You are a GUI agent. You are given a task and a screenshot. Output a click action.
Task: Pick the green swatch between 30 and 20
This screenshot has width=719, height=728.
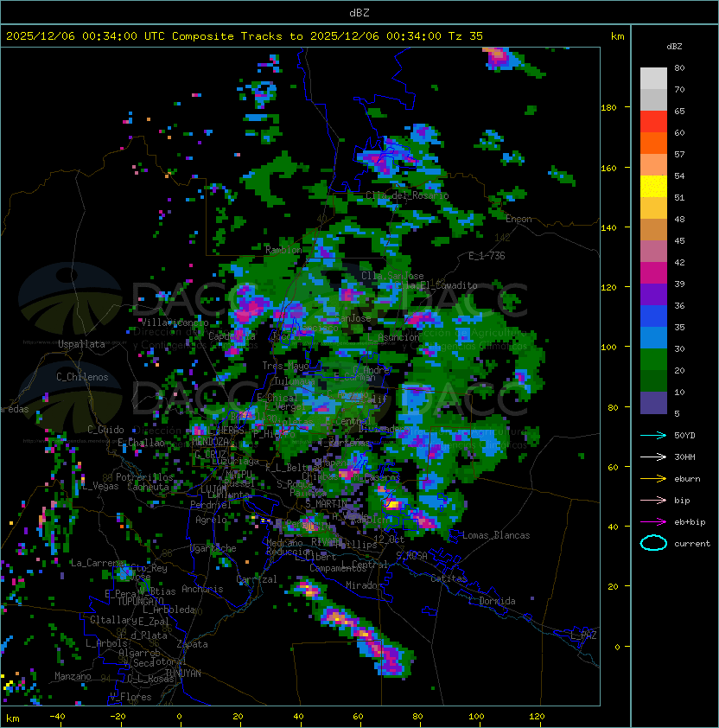click(653, 360)
